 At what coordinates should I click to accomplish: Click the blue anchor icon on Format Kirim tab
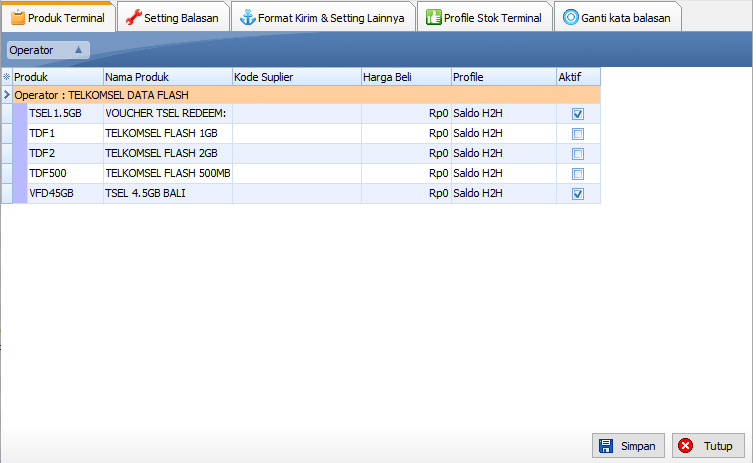point(248,17)
